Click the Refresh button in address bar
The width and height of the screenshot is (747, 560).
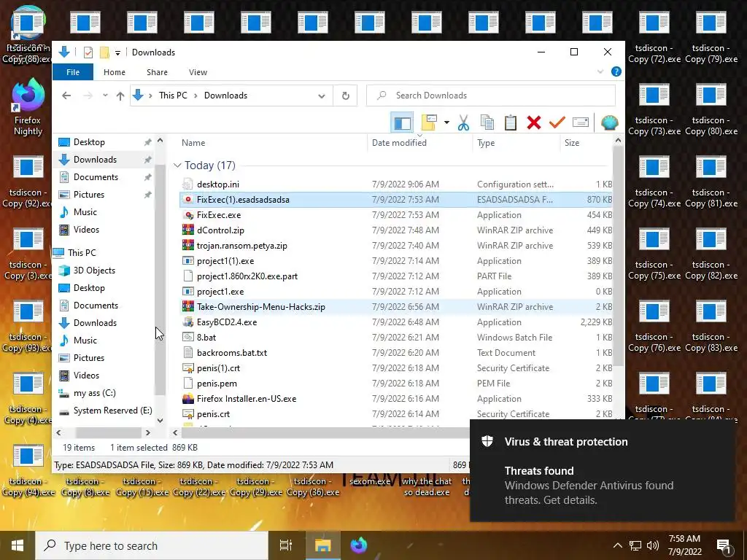pos(345,96)
